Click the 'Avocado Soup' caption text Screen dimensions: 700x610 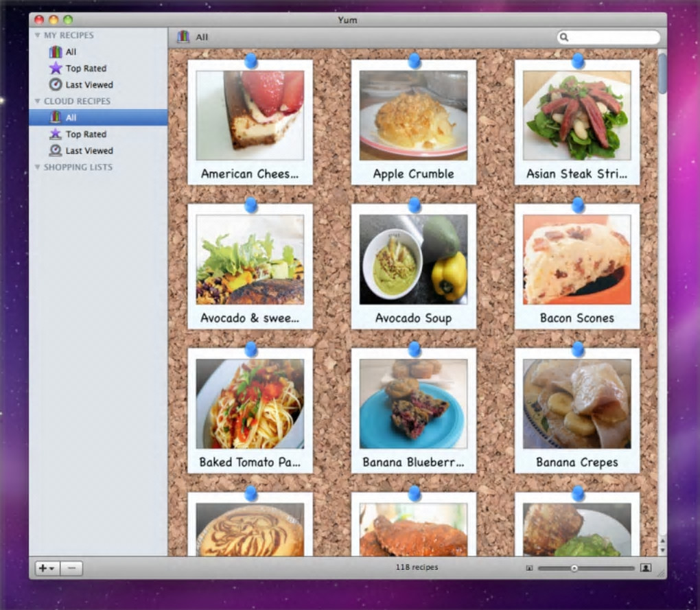point(413,318)
